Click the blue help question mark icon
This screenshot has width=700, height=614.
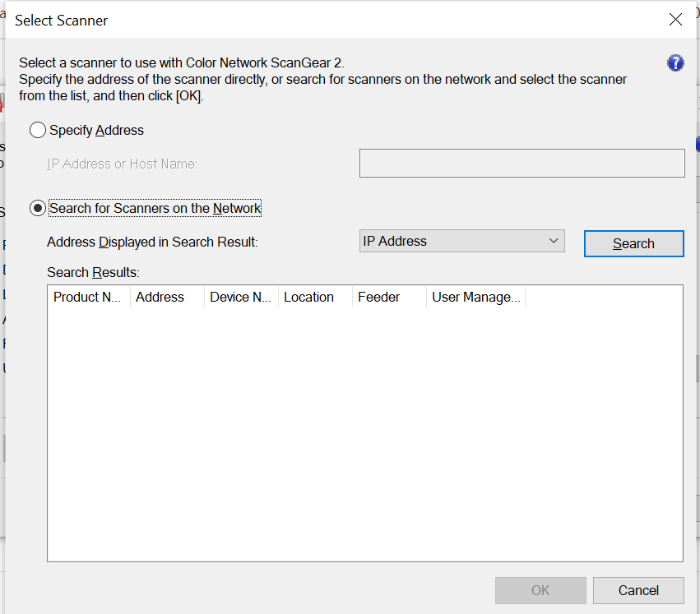click(675, 63)
